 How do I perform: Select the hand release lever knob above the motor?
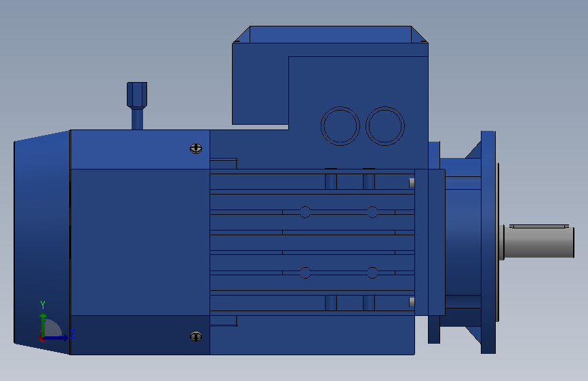137,96
